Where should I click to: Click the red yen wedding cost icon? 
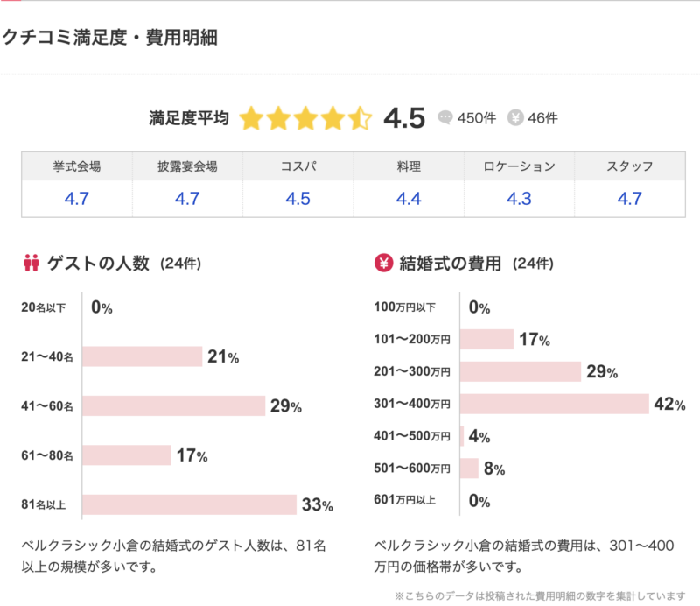pos(382,262)
